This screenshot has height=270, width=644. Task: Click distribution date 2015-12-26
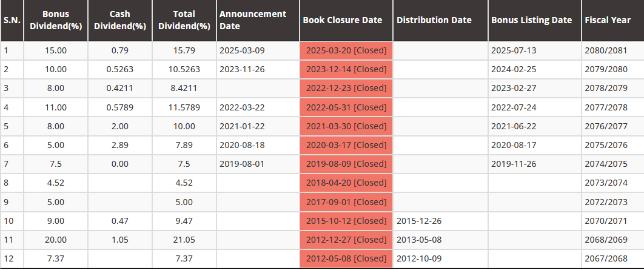point(419,221)
